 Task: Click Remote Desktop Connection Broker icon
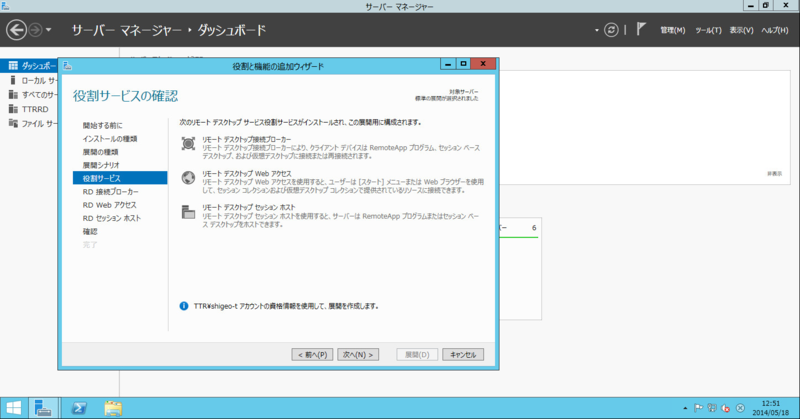pos(188,143)
